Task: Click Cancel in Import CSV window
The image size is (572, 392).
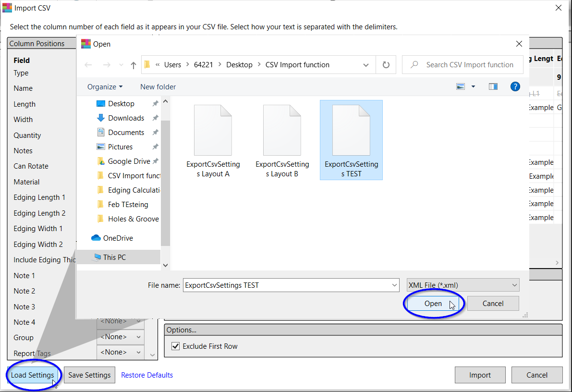Action: pyautogui.click(x=536, y=375)
